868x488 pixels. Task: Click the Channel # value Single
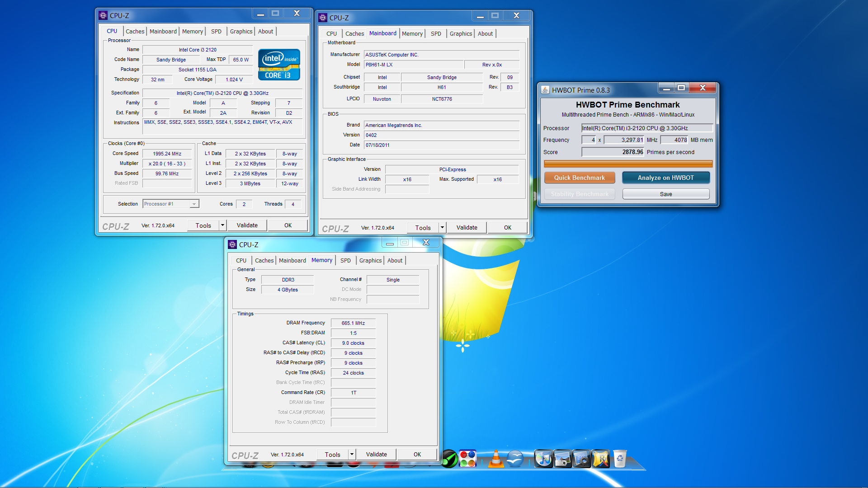click(x=393, y=280)
